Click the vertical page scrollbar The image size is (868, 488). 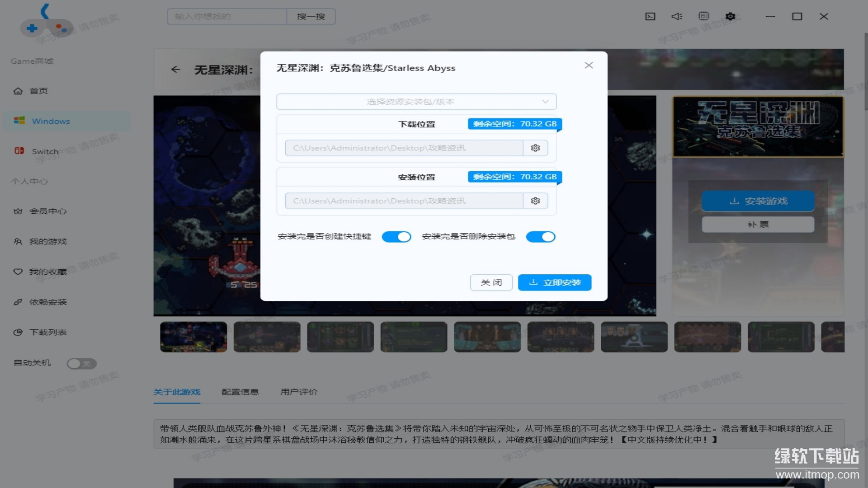866,72
